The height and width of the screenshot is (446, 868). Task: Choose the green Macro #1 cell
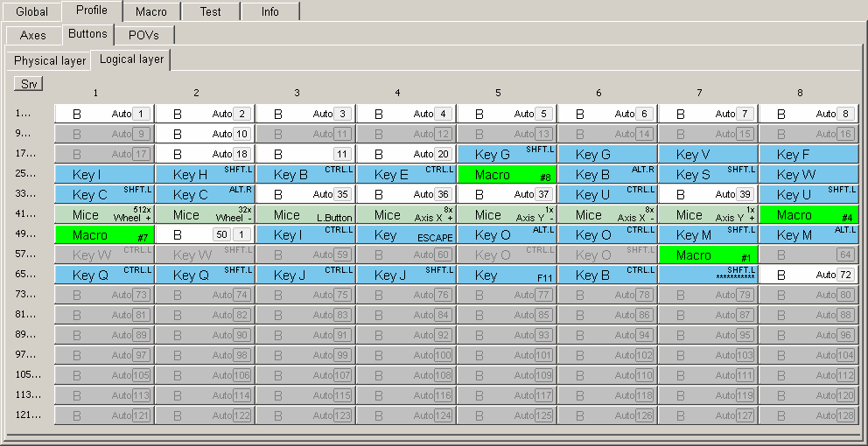point(707,255)
